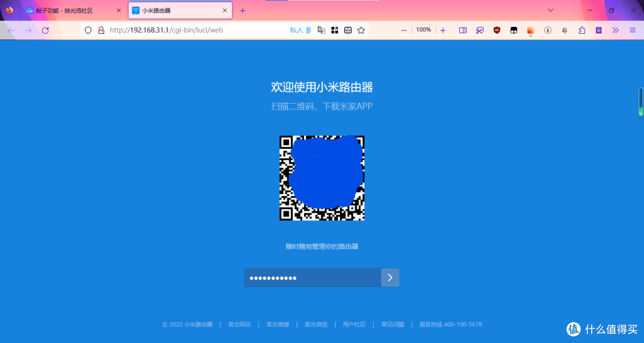
Task: Click the 欢迎使用小米路由器 heading
Action: pyautogui.click(x=322, y=88)
